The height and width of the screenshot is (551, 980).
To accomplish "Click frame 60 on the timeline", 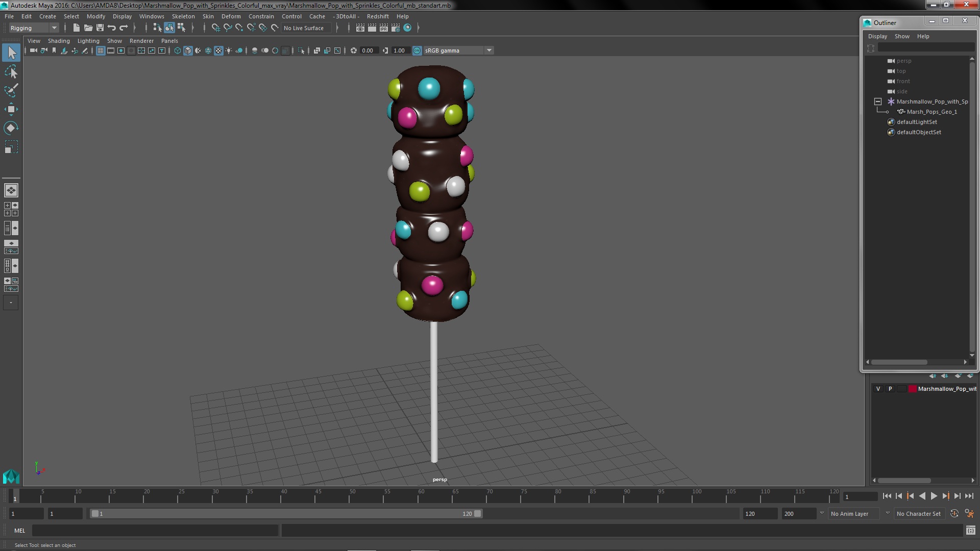I will tap(421, 496).
